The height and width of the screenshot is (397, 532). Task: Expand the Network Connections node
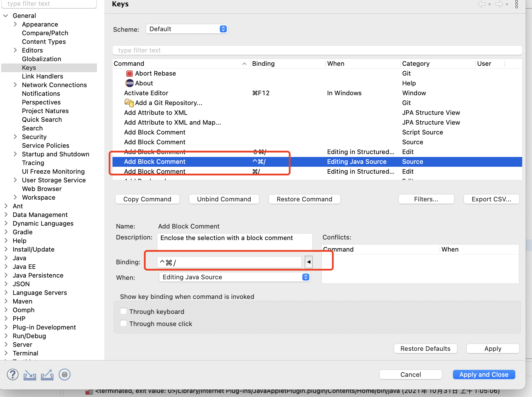pyautogui.click(x=15, y=85)
